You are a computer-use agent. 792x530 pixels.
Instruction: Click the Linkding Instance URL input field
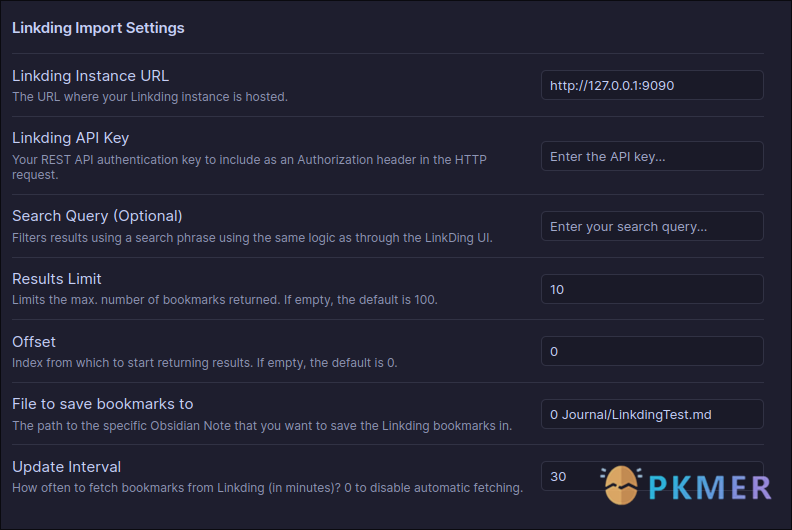pyautogui.click(x=652, y=85)
